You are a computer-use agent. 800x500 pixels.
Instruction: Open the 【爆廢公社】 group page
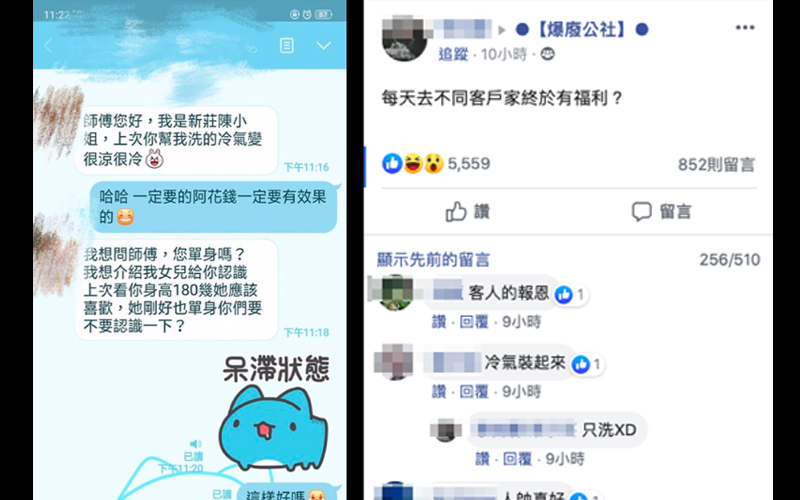tap(582, 30)
